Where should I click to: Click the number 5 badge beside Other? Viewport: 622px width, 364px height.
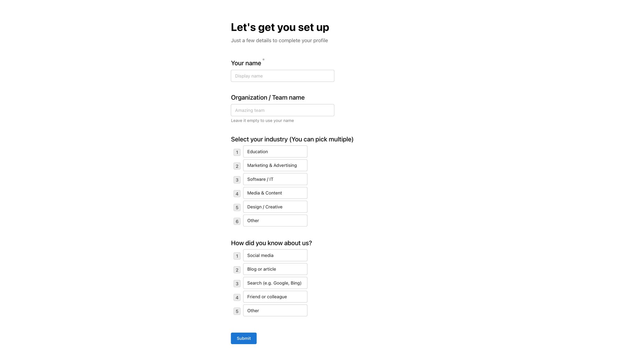coord(237,311)
